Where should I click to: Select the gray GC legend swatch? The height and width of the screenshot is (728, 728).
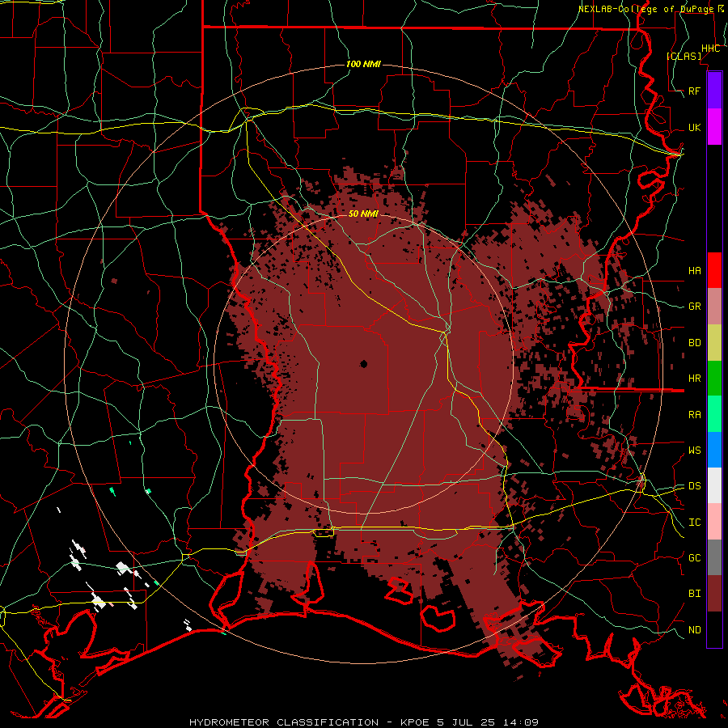point(714,557)
